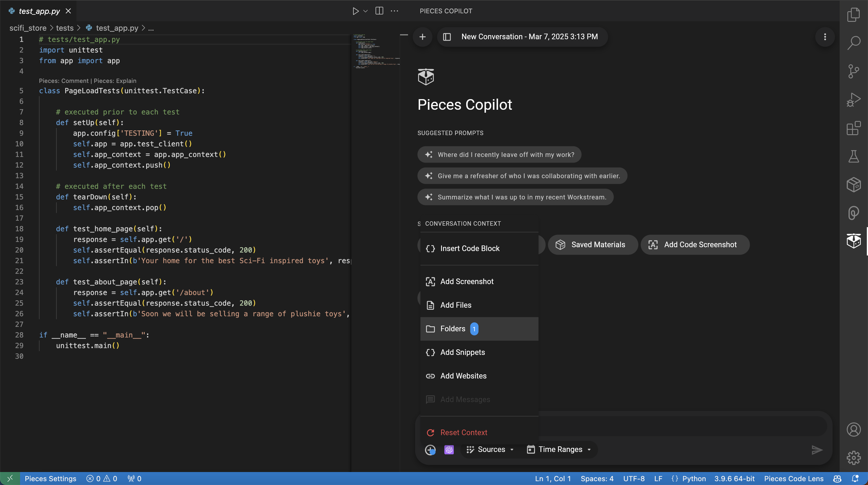This screenshot has height=485, width=868.
Task: Change indentation via Spaces: 4
Action: 597,479
